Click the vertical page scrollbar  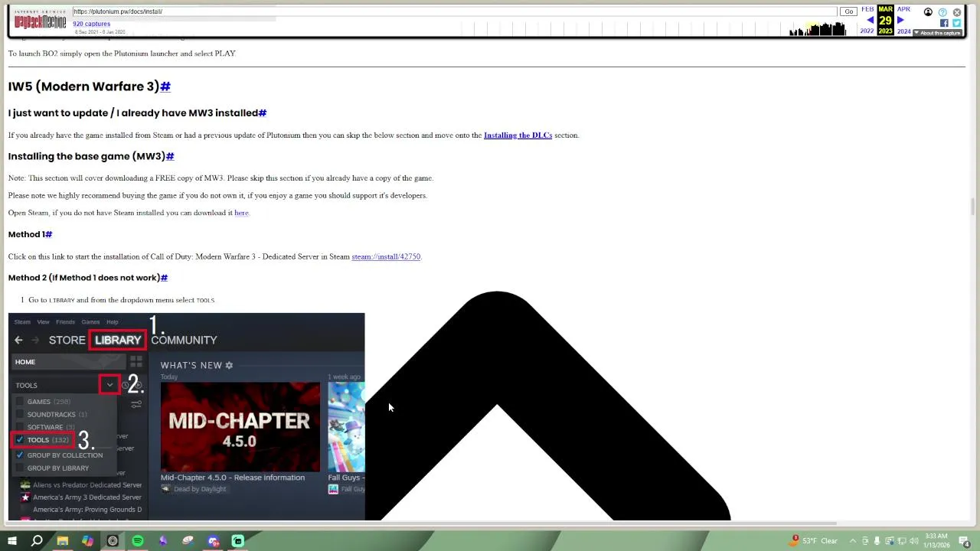pyautogui.click(x=972, y=207)
